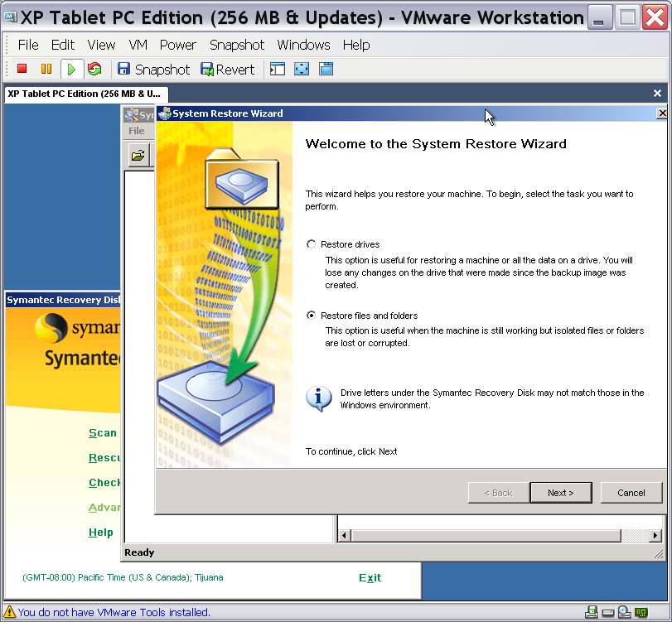Open the Windows menu in menu bar

coord(303,45)
